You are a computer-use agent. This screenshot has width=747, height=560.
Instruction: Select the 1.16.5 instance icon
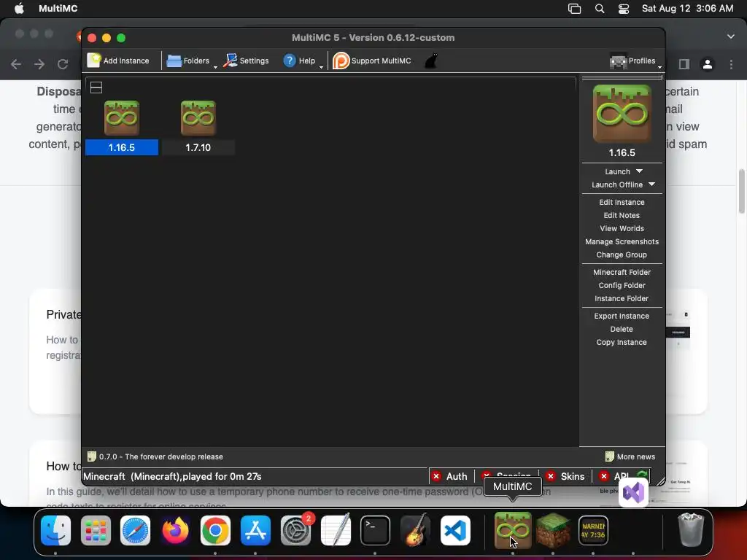(122, 117)
